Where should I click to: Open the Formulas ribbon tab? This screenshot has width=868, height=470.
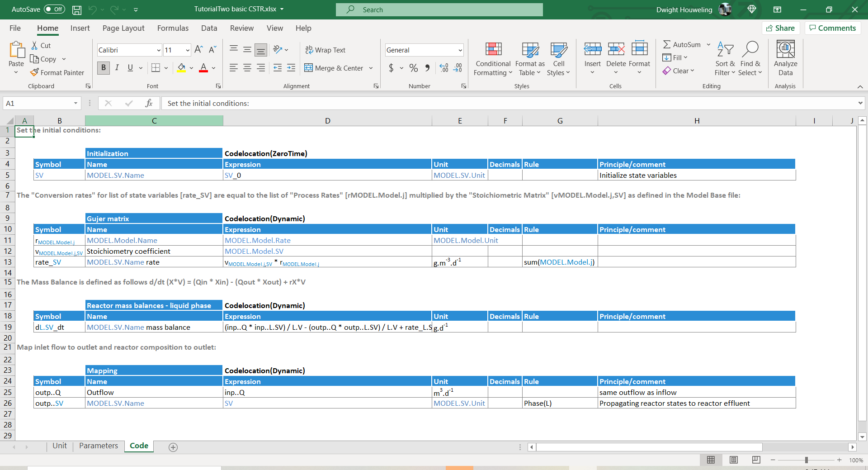coord(173,28)
